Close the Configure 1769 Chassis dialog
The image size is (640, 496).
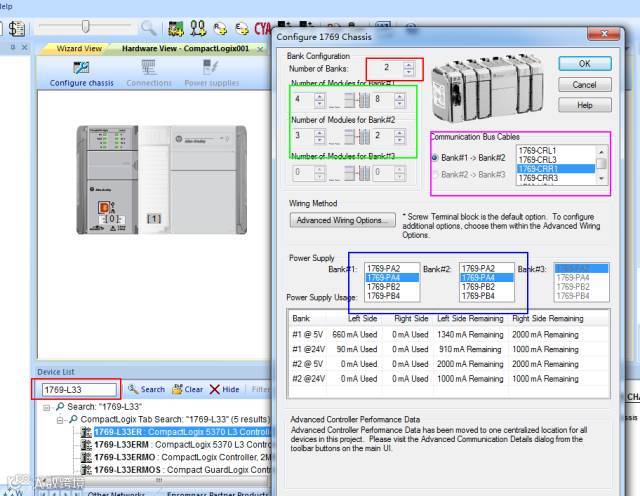click(x=604, y=33)
